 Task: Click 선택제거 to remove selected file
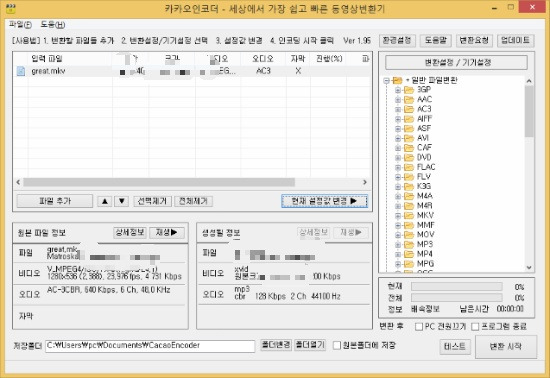153,201
